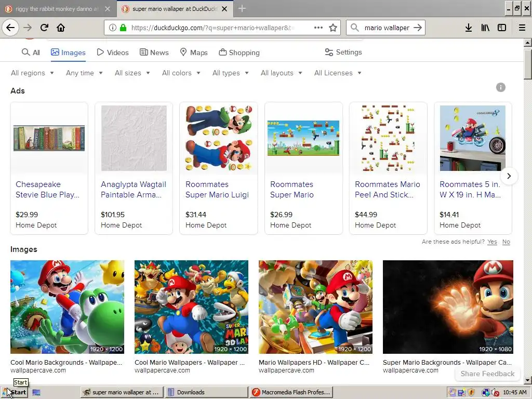532x399 pixels.
Task: Open Roommates 5 in. Mario Kart ad image
Action: 473,138
